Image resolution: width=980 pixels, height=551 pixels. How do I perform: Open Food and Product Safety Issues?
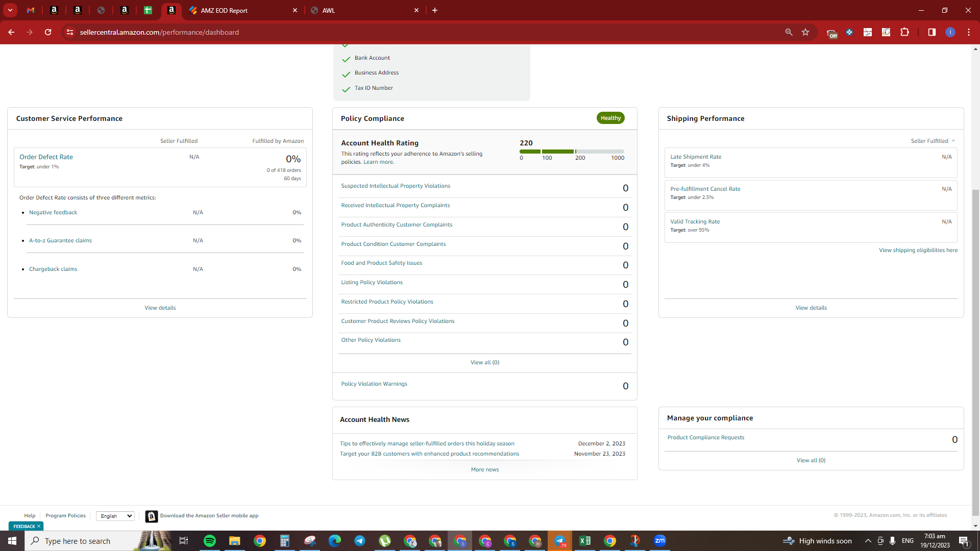[x=382, y=263]
